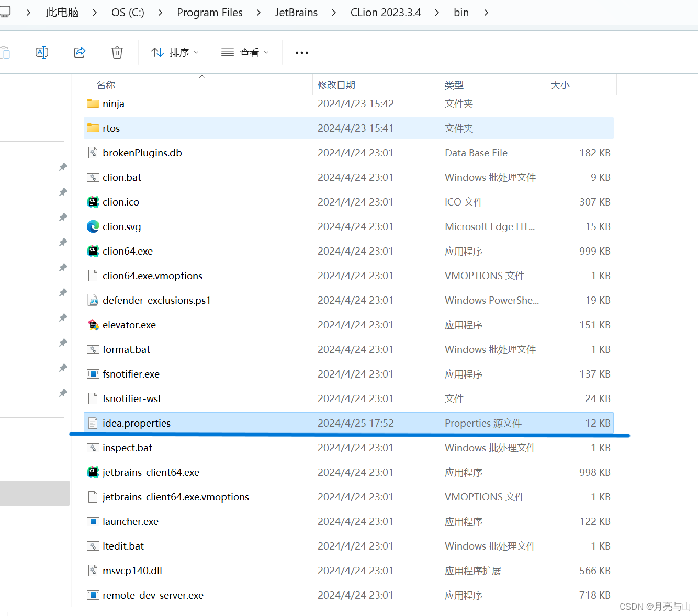
Task: Navigate to Program Files breadcrumb
Action: (x=210, y=13)
